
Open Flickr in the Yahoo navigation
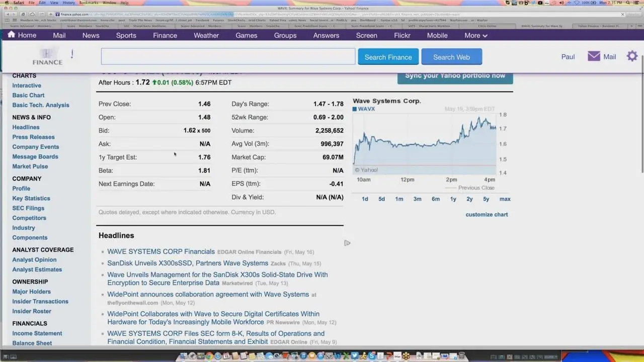[x=403, y=35]
